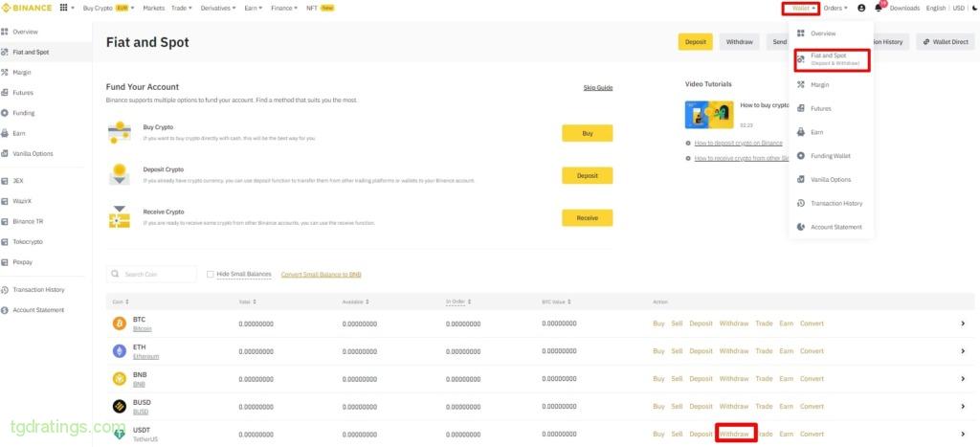Click the BNB coin icon
Screen dimensions: 980x447
(119, 379)
